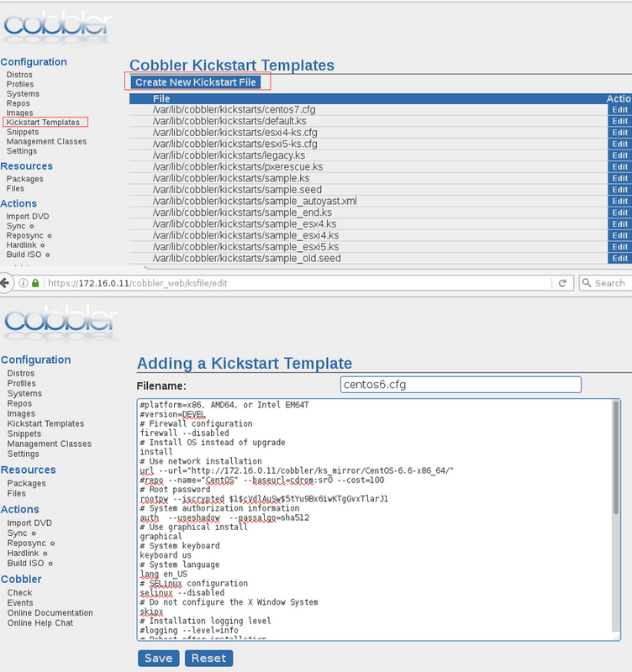Screen dimensions: 632x672
Task: Reset the kickstart template form
Action: 208,658
